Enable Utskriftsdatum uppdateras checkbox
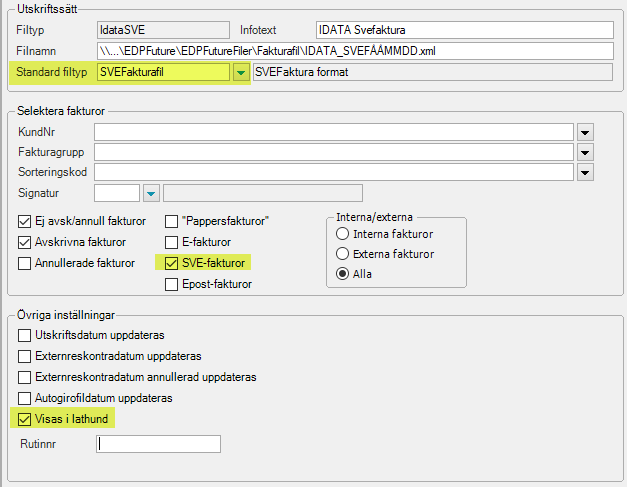The image size is (627, 487). click(24, 335)
